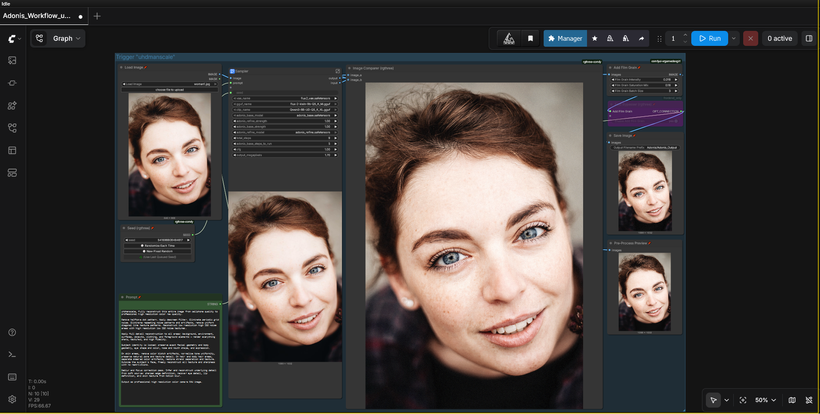Click the second warning-triangle toolbar icon
The image size is (820, 414).
[x=625, y=38]
